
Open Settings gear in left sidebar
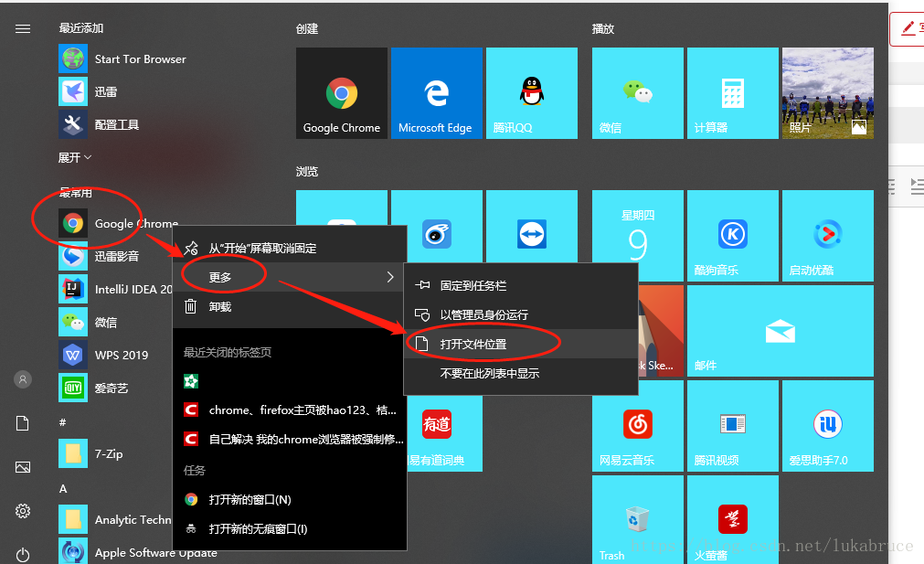tap(23, 511)
